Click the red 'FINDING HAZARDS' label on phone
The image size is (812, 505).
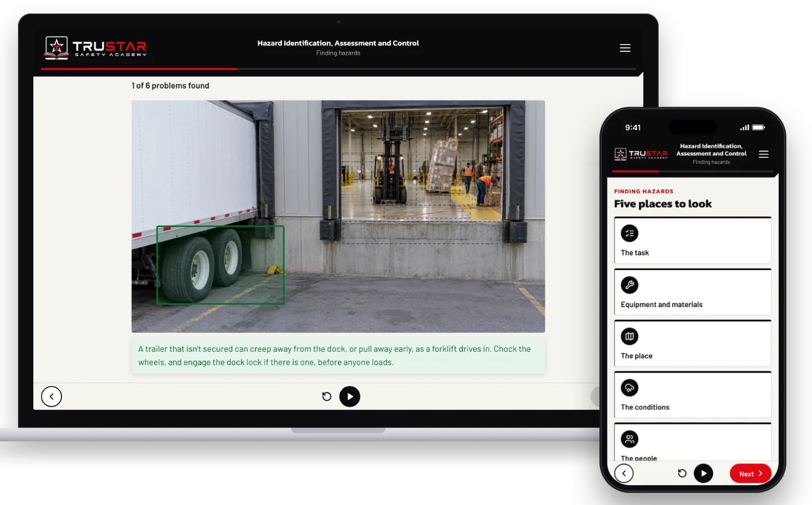[643, 192]
